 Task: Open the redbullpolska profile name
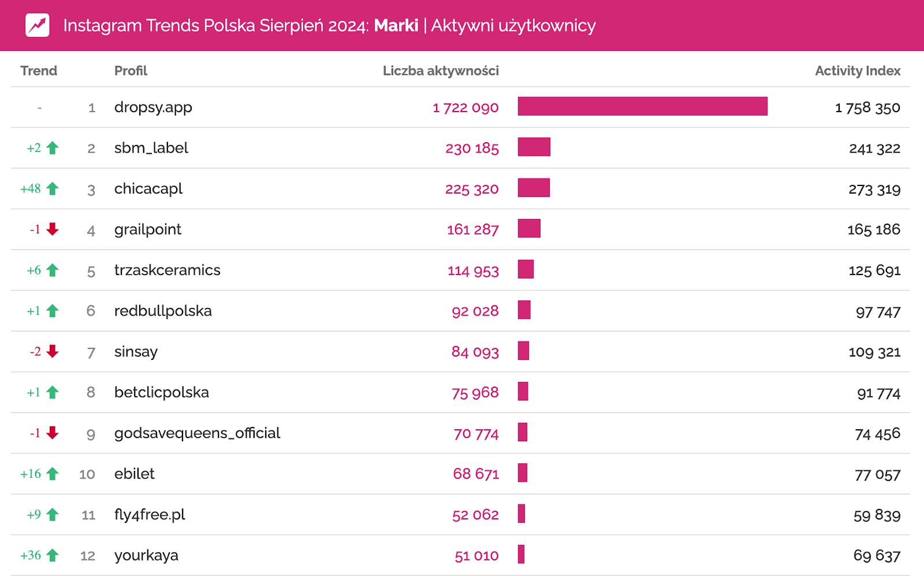click(x=163, y=311)
